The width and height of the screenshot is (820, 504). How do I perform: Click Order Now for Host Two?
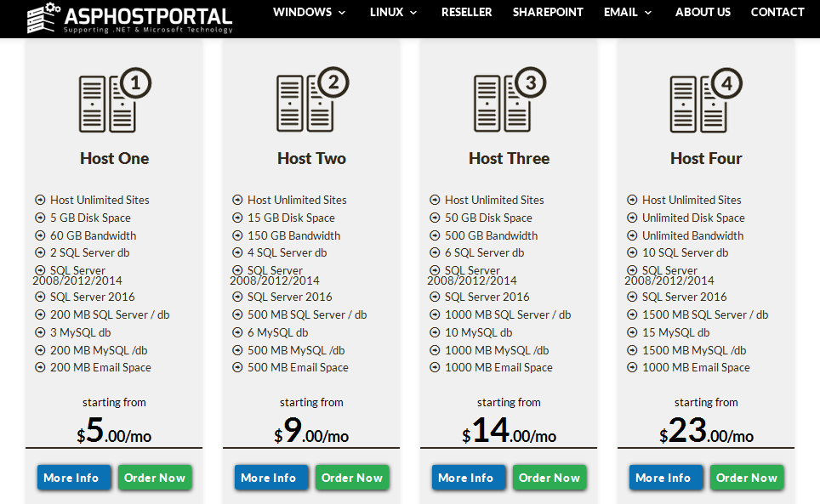(x=352, y=478)
